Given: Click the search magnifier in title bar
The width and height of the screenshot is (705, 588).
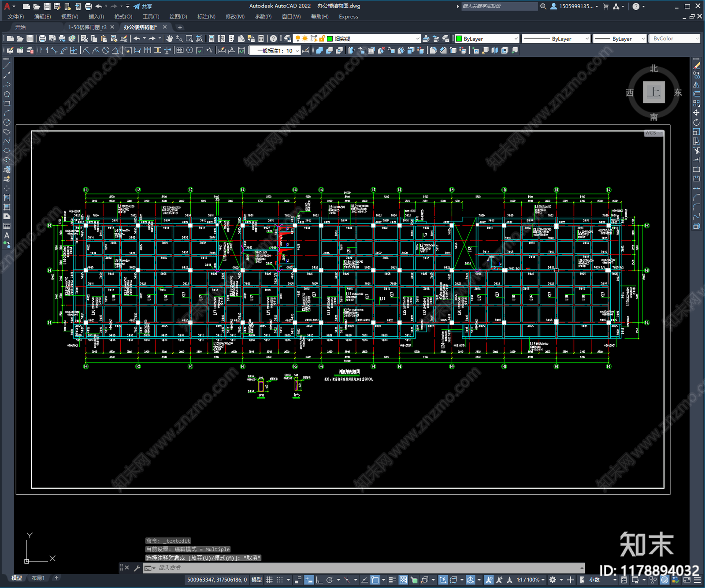Looking at the screenshot, I should coord(543,6).
